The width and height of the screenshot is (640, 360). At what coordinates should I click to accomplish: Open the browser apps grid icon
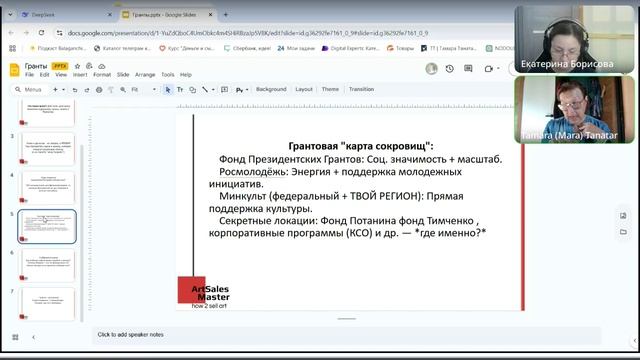pos(13,48)
